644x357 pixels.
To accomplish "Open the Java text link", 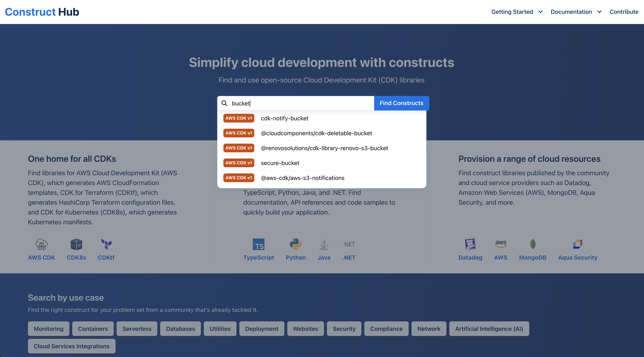I will pos(324,257).
